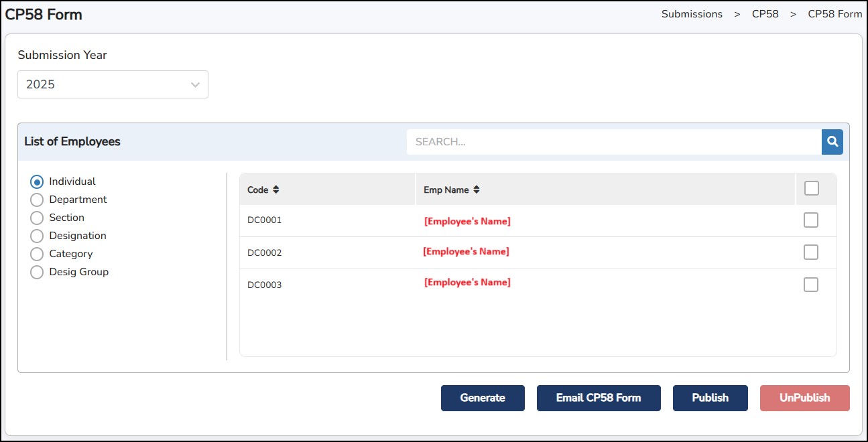Choose the Section radio option
The image size is (868, 442).
(37, 218)
